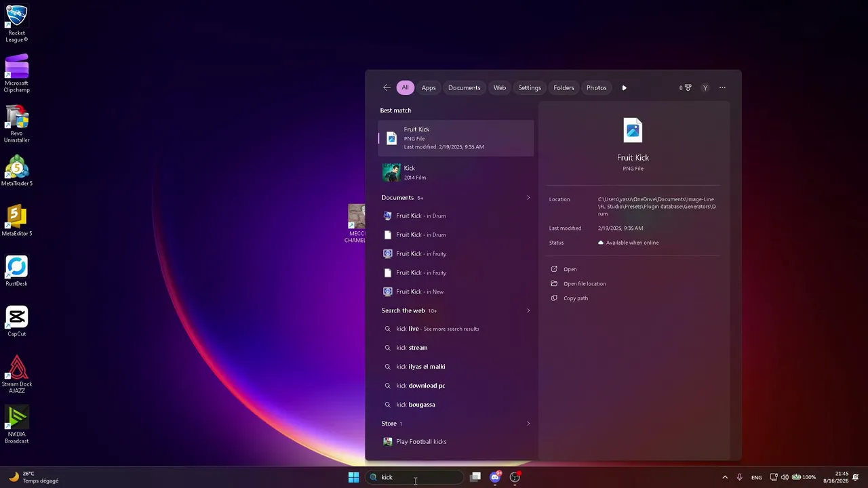Open the network status tray icon
This screenshot has width=868, height=488.
(x=774, y=477)
